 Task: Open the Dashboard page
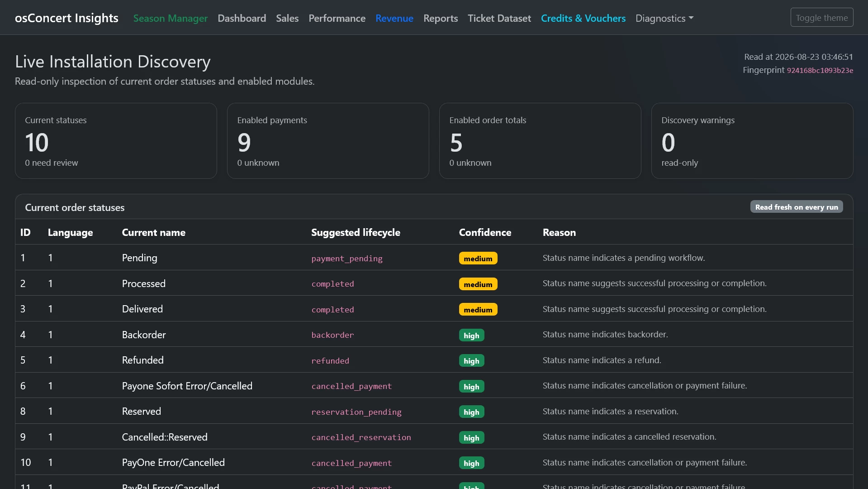coord(242,18)
